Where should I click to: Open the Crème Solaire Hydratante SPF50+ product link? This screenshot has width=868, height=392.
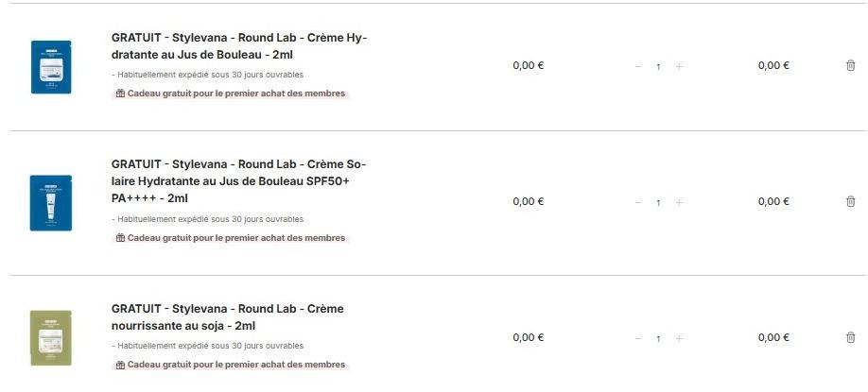238,180
